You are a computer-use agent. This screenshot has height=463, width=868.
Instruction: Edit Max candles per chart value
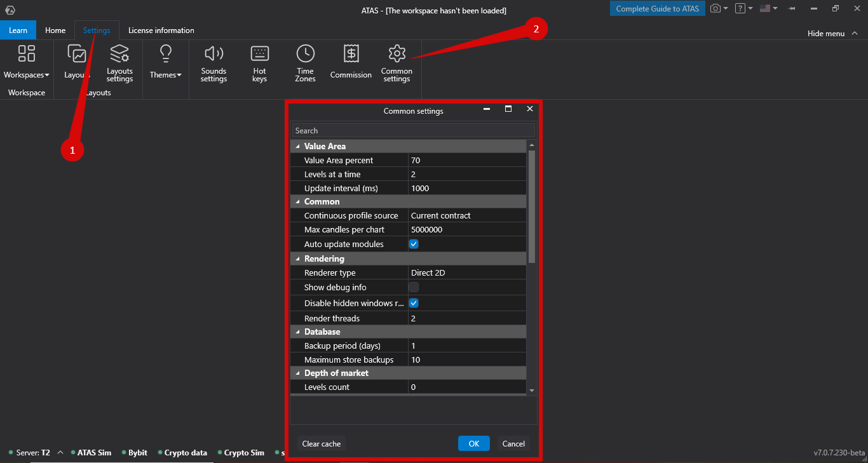[467, 229]
